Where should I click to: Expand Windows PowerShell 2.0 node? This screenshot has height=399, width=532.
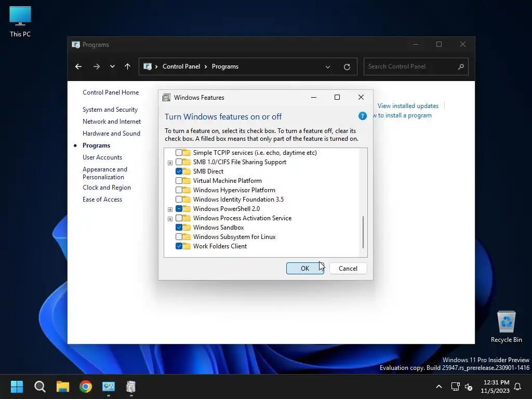point(170,209)
